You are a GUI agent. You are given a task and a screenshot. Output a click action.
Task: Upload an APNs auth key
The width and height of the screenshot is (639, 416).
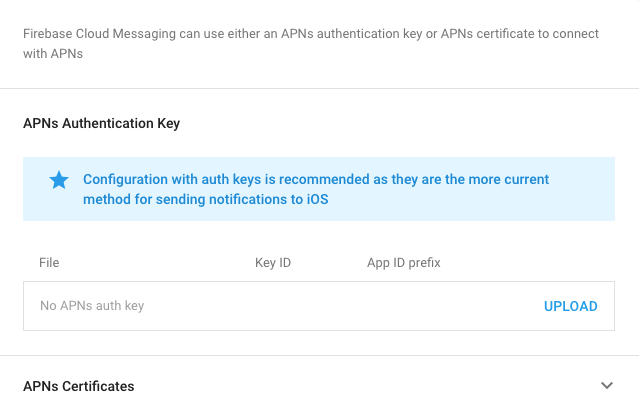[x=570, y=306]
